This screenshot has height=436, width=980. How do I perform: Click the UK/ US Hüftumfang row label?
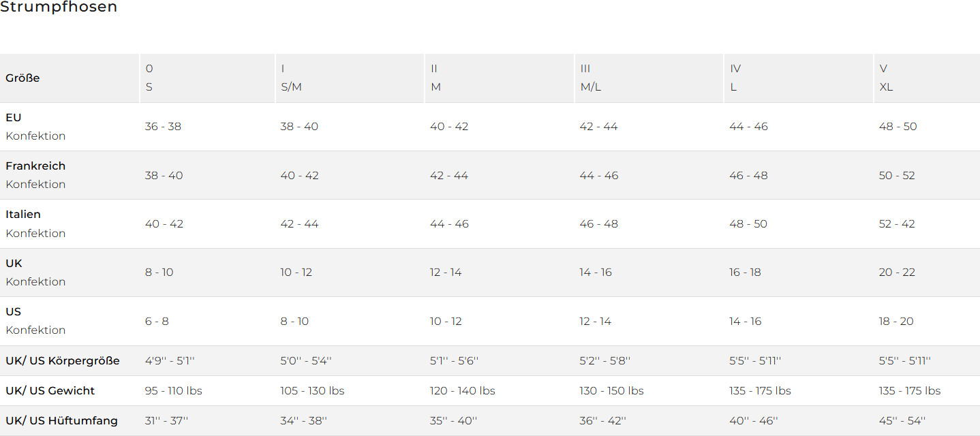(61, 421)
